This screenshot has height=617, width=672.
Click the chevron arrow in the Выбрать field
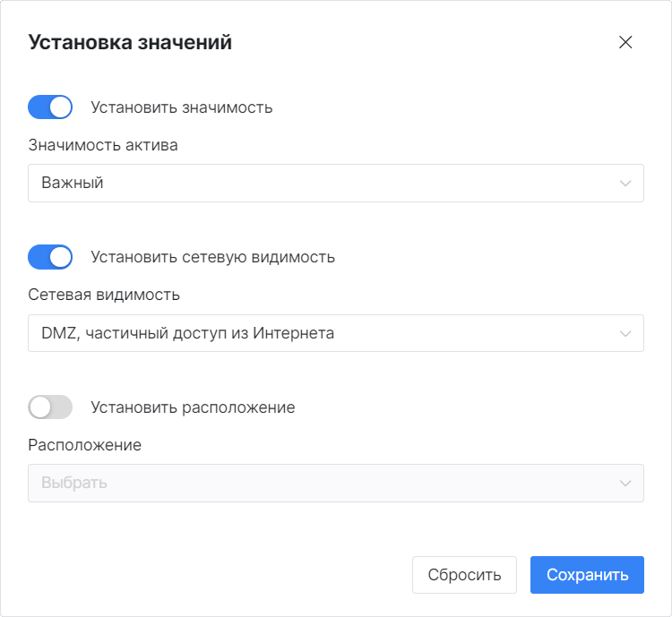[x=625, y=484]
